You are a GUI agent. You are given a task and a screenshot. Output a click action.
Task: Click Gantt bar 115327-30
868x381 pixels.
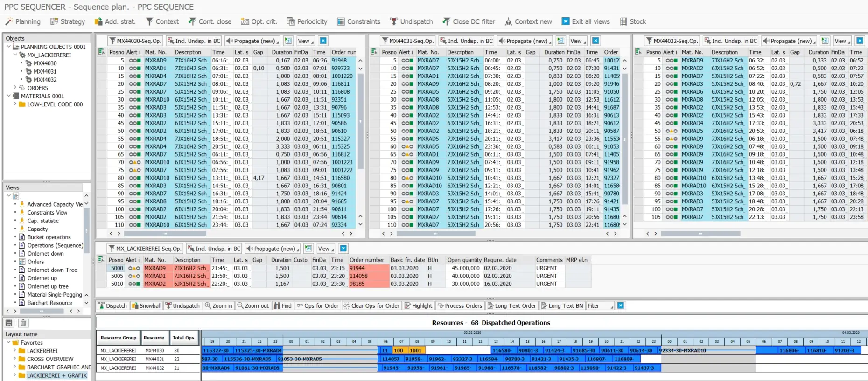pyautogui.click(x=217, y=351)
